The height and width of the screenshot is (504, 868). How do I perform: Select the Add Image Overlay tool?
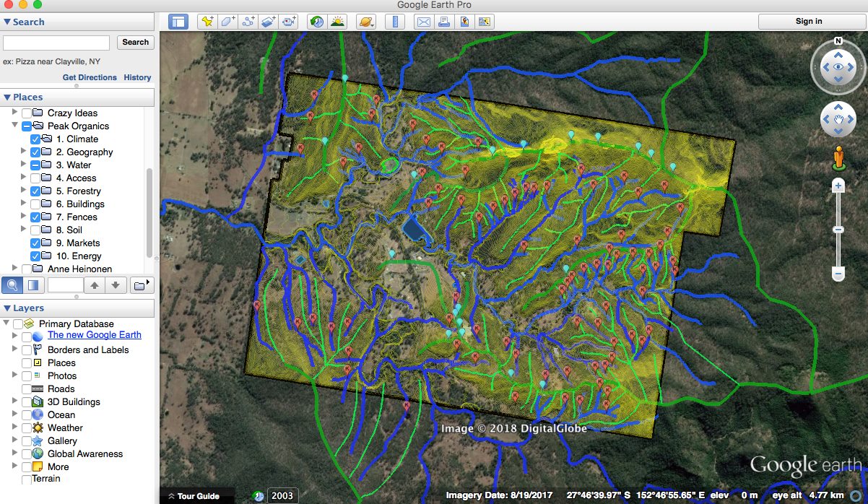[x=269, y=22]
